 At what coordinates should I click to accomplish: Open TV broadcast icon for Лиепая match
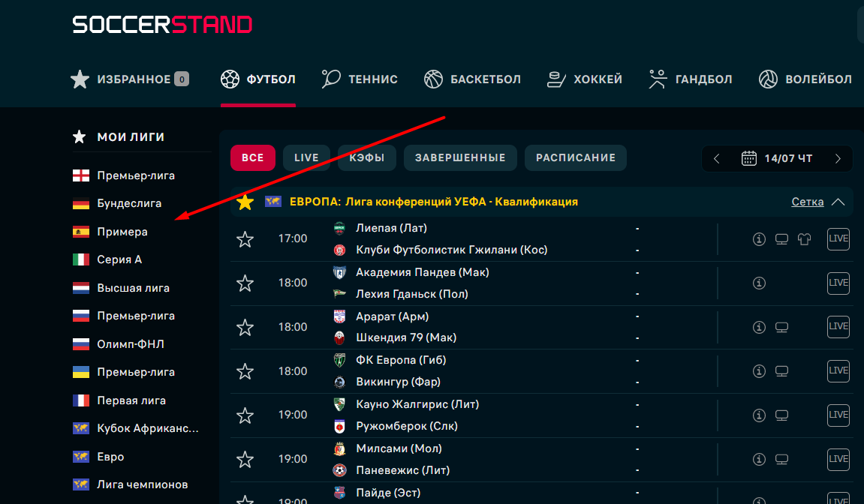click(x=781, y=239)
